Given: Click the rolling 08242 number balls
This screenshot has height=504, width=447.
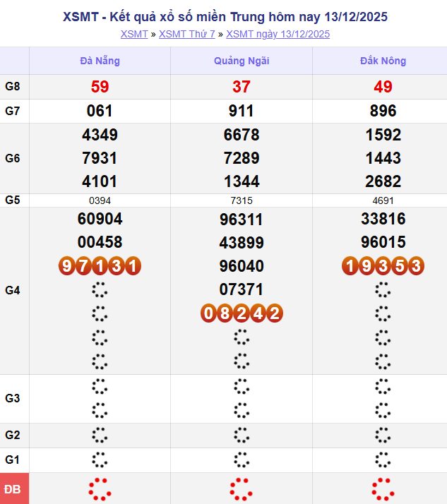Looking at the screenshot, I should point(242,313).
